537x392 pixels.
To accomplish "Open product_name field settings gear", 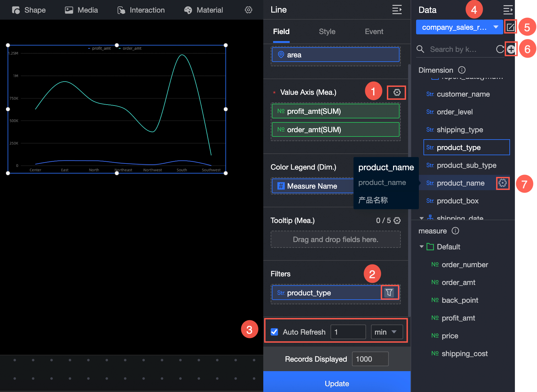I will tap(502, 183).
